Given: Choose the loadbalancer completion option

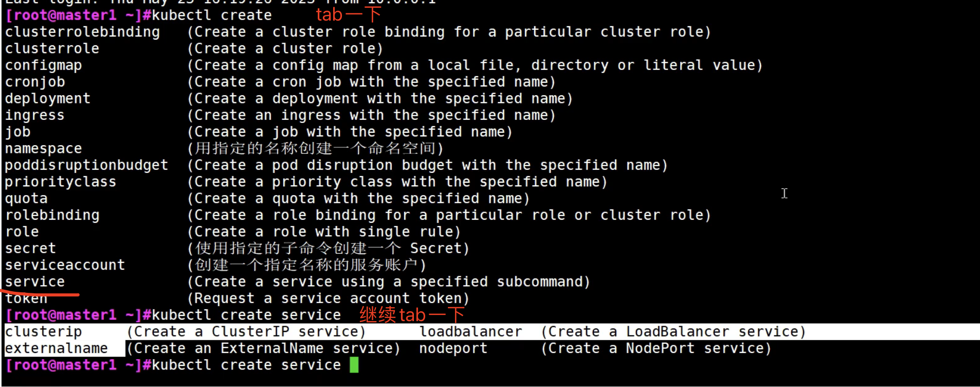Looking at the screenshot, I should [x=470, y=331].
